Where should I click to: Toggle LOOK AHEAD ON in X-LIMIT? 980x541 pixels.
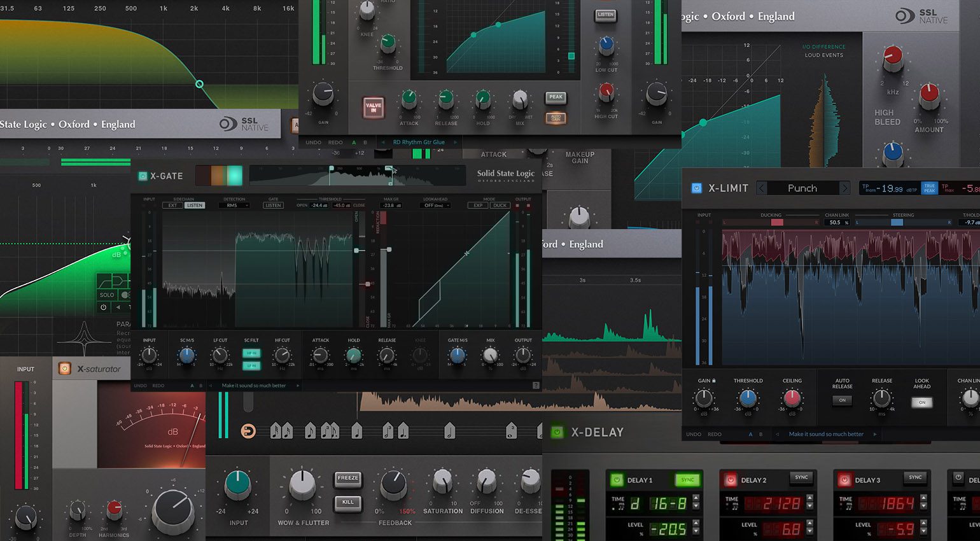coord(921,402)
